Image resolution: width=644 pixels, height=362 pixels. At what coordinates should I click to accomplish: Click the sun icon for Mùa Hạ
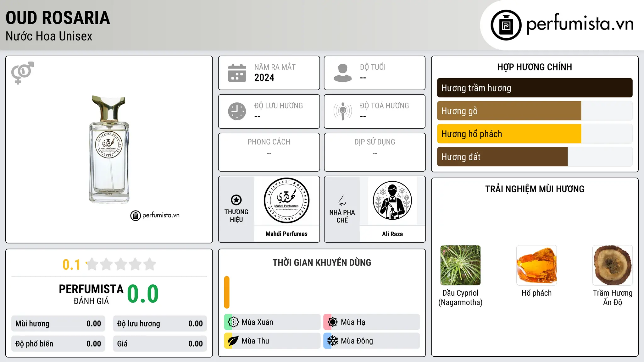pos(333,322)
